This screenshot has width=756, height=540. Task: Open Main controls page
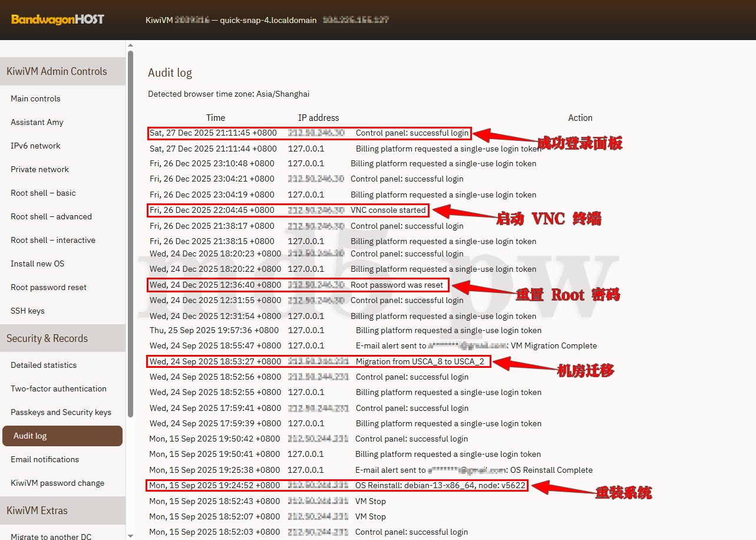click(x=35, y=98)
